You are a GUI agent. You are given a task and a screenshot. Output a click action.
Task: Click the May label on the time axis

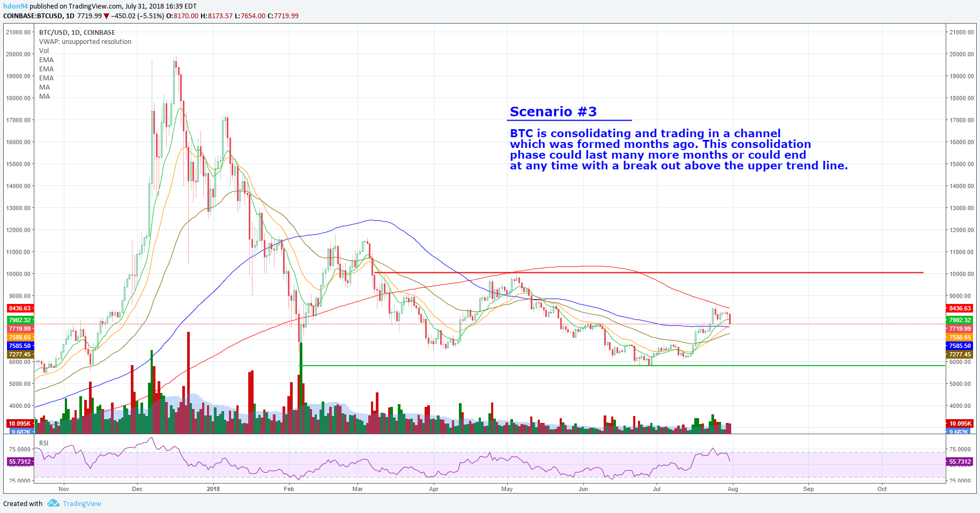tap(507, 489)
